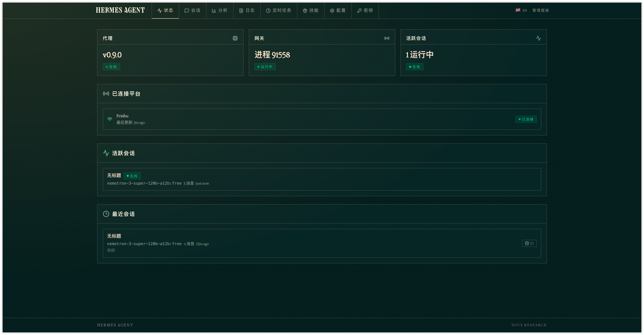Click the green pulse icon by 活跃会话 heading
Image resolution: width=644 pixels, height=335 pixels.
click(x=106, y=153)
